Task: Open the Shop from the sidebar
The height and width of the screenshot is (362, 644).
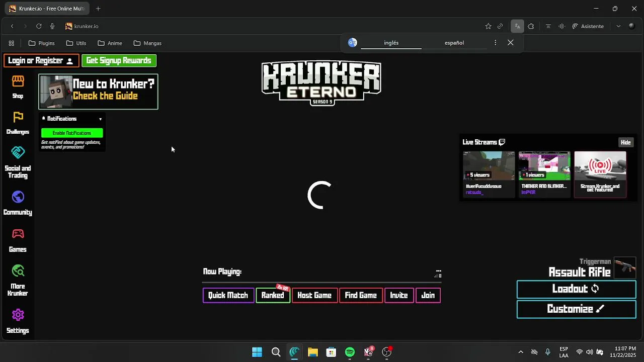Action: click(18, 86)
